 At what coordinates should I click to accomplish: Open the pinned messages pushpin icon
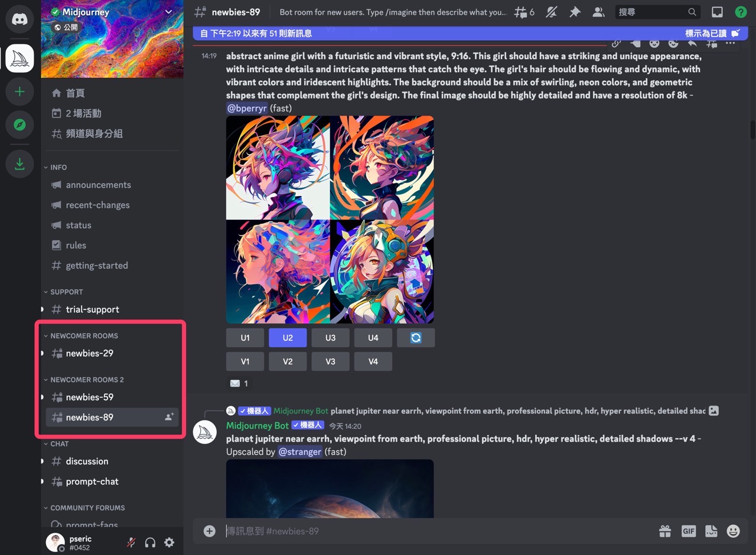click(575, 12)
